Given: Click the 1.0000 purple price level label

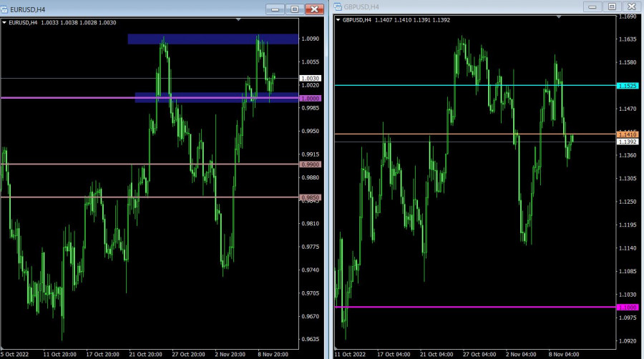Looking at the screenshot, I should coord(311,98).
